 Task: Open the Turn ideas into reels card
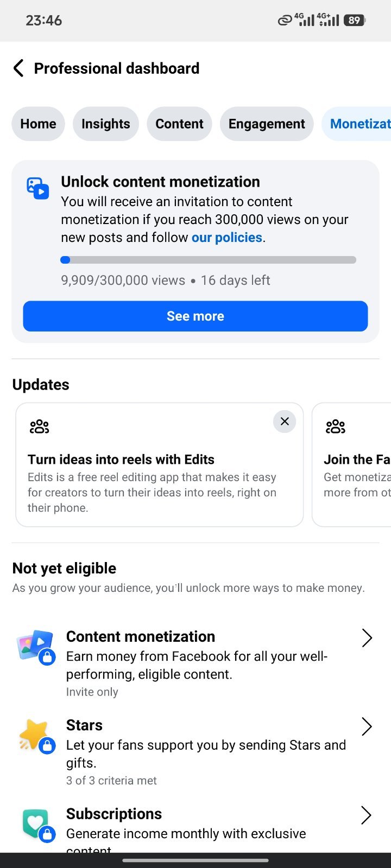160,465
